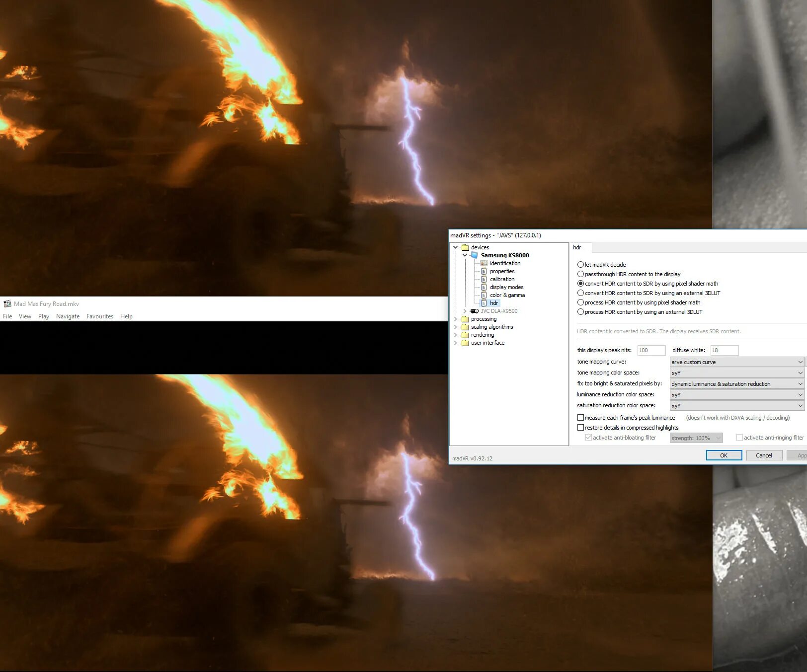The height and width of the screenshot is (672, 807).
Task: Open the Navigate menu in player
Action: [x=68, y=316]
